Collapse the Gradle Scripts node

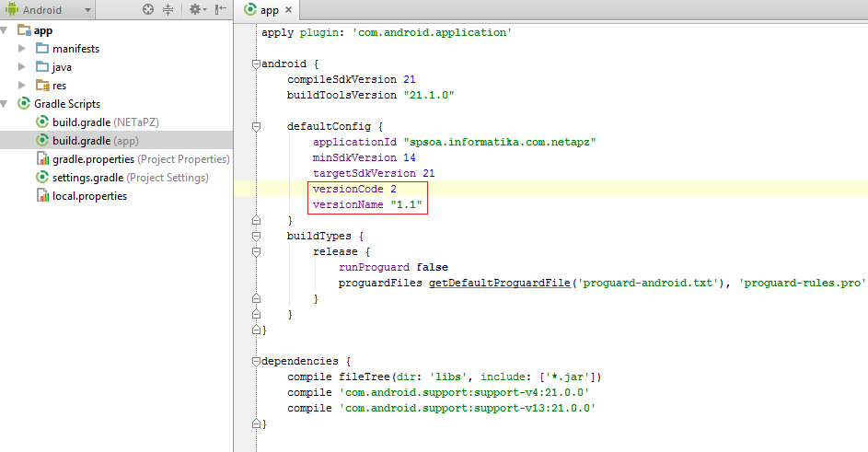tap(6, 104)
